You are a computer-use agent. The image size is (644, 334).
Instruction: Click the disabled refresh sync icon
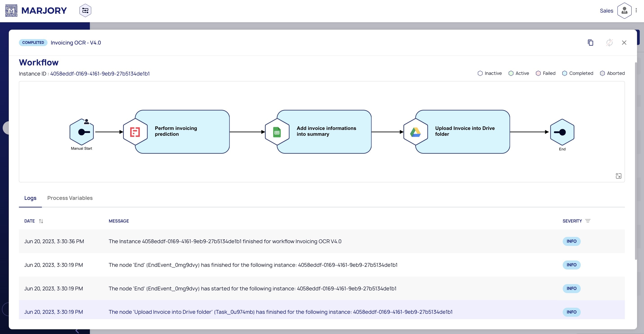tap(609, 43)
